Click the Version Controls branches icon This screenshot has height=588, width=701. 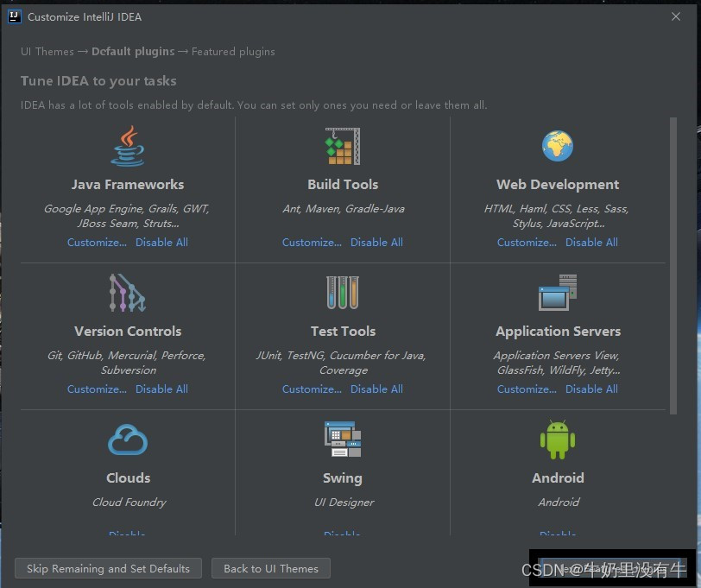128,293
